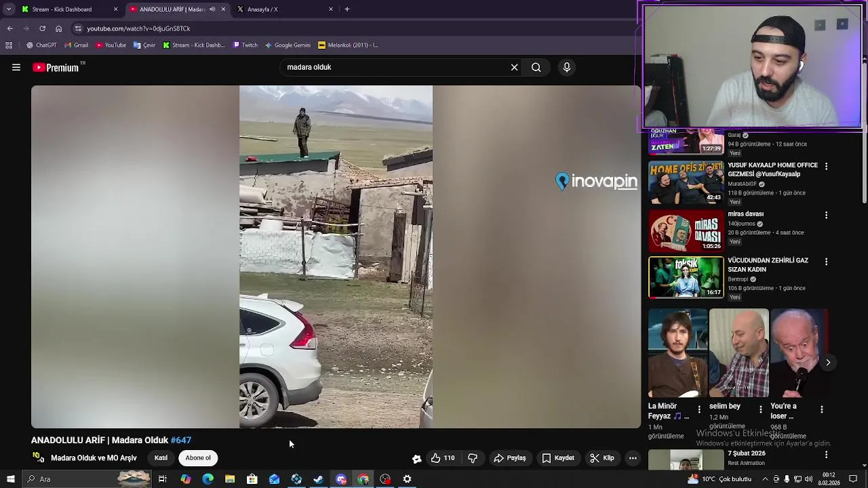Open the apps grid in bookmarks bar
The height and width of the screenshot is (488, 868).
click(9, 45)
